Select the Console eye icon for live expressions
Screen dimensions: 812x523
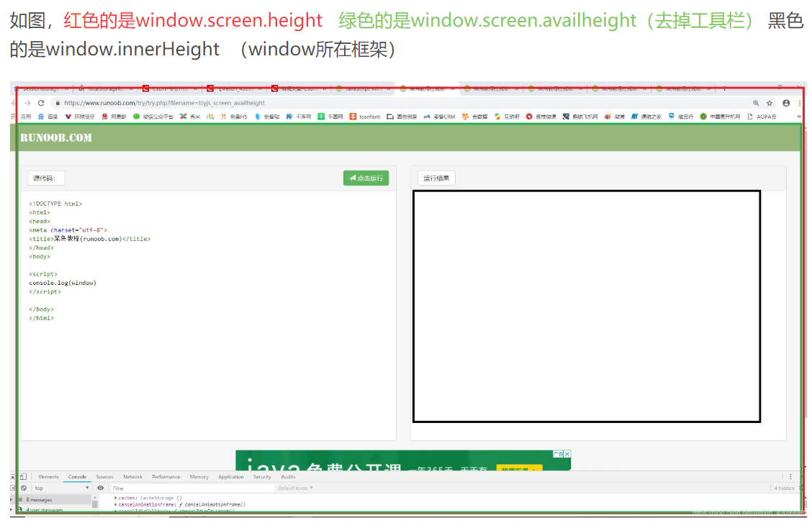tap(99, 488)
